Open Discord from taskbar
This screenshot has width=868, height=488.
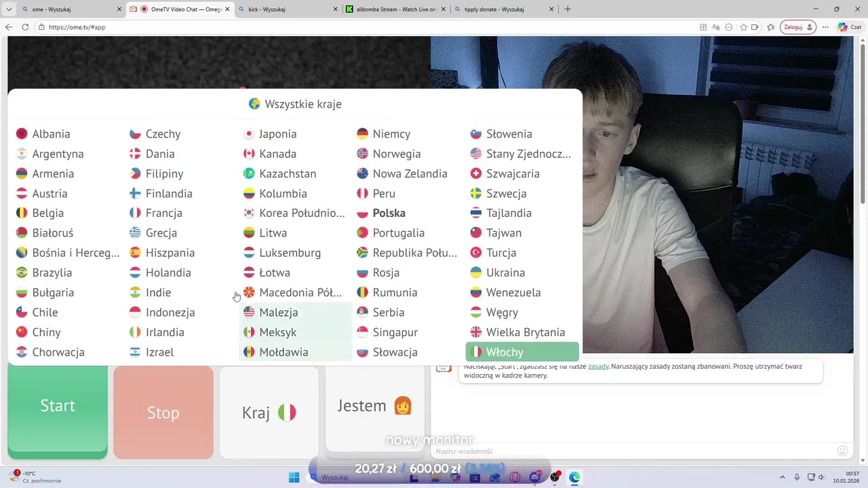click(x=535, y=477)
